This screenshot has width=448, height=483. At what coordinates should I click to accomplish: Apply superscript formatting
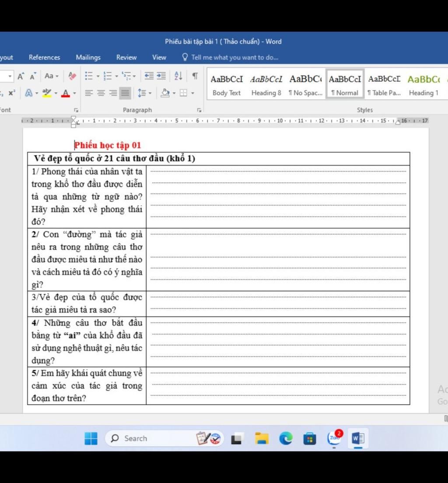coord(12,93)
